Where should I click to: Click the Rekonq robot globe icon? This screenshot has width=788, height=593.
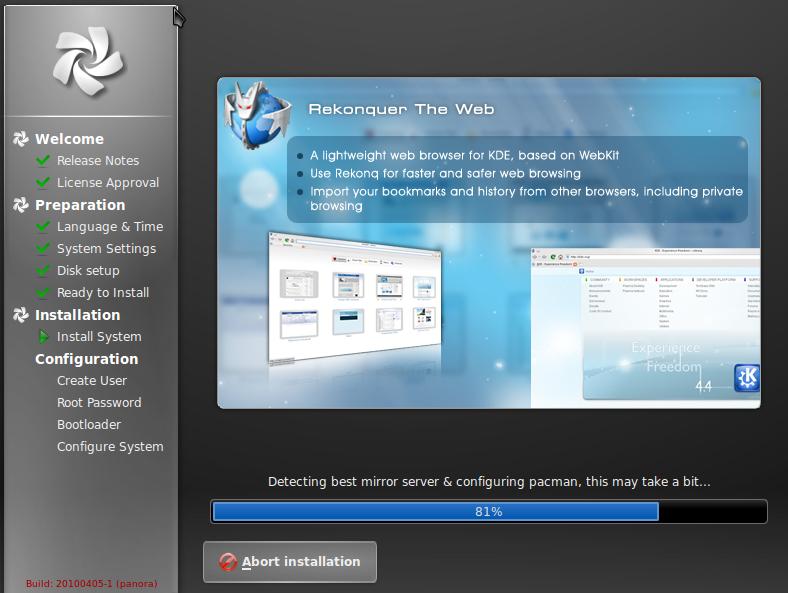click(x=254, y=116)
